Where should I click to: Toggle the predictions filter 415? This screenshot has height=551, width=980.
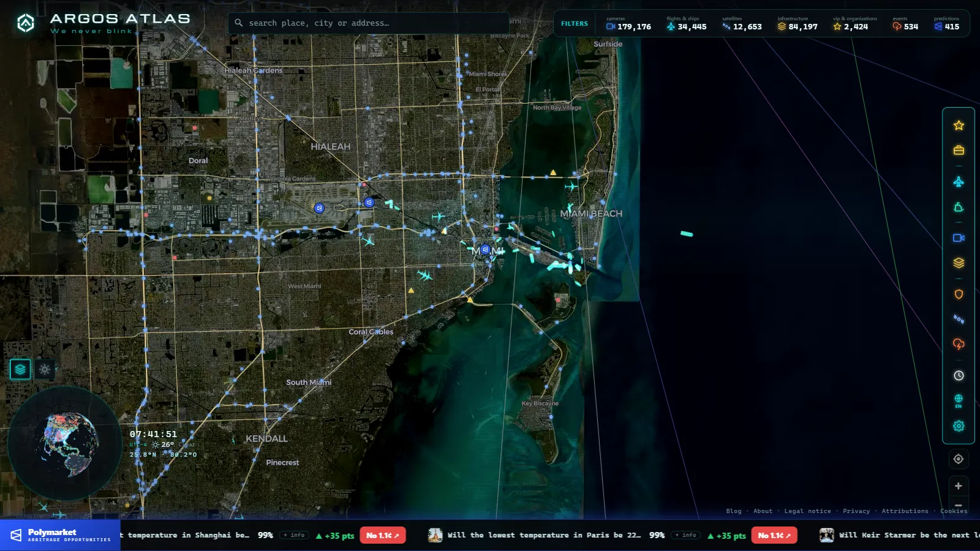947,24
